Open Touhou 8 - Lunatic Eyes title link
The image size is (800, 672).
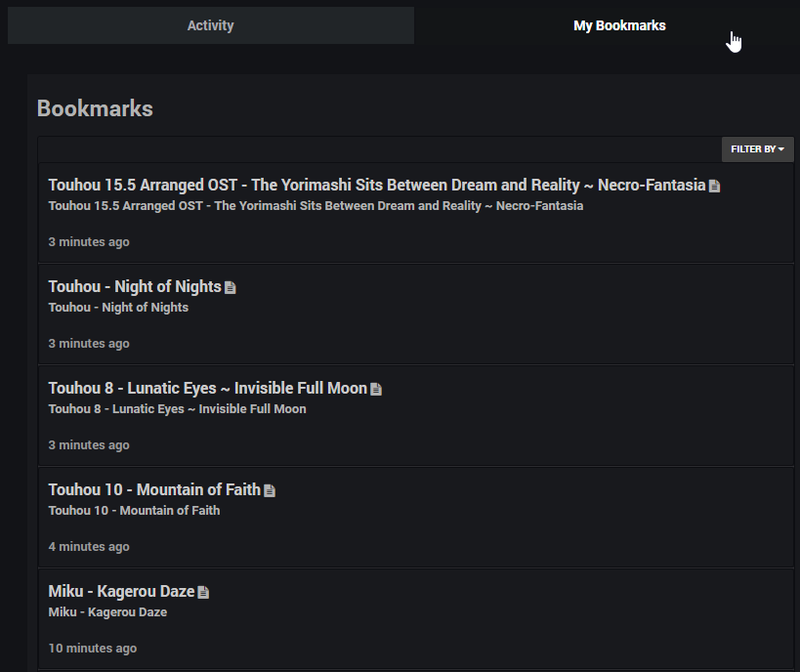(208, 388)
